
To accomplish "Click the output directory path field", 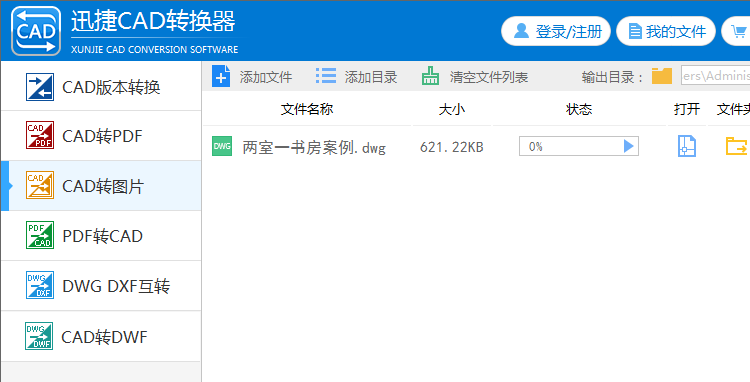I will (x=716, y=76).
